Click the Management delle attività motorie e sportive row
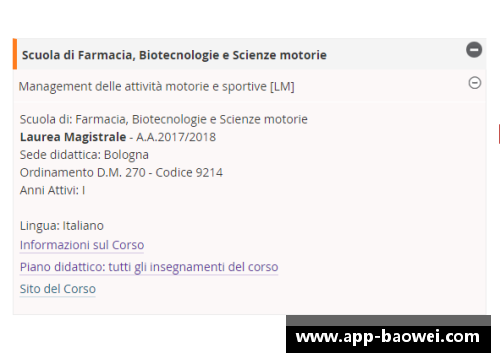Screen dimensions: 500x362 [250, 86]
